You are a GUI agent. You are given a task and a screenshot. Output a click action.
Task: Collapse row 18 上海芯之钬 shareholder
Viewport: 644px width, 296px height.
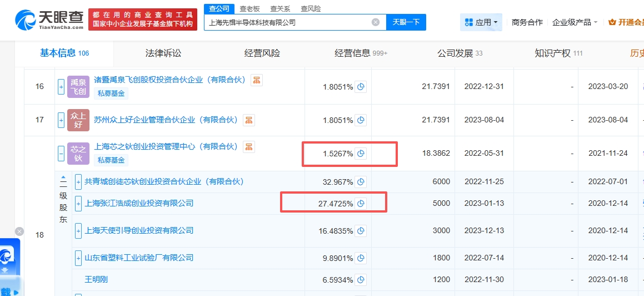[x=61, y=154]
